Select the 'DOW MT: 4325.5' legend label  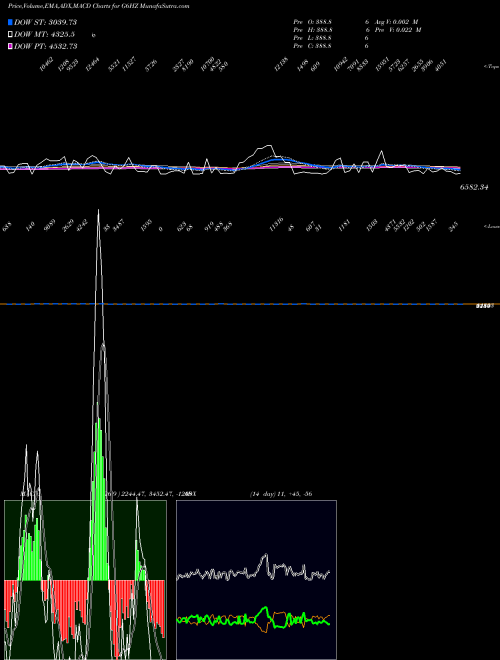point(45,35)
